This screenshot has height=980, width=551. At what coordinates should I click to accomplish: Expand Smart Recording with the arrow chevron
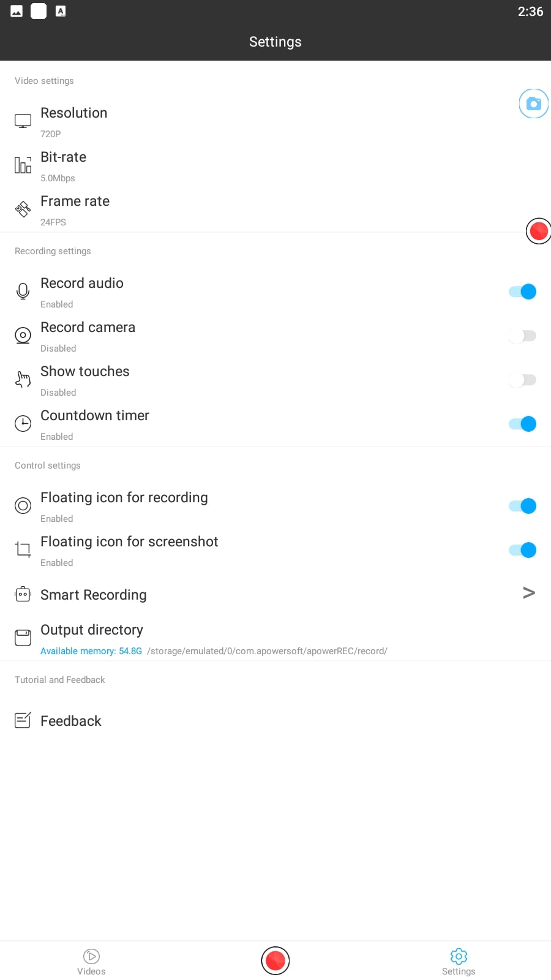pyautogui.click(x=529, y=592)
